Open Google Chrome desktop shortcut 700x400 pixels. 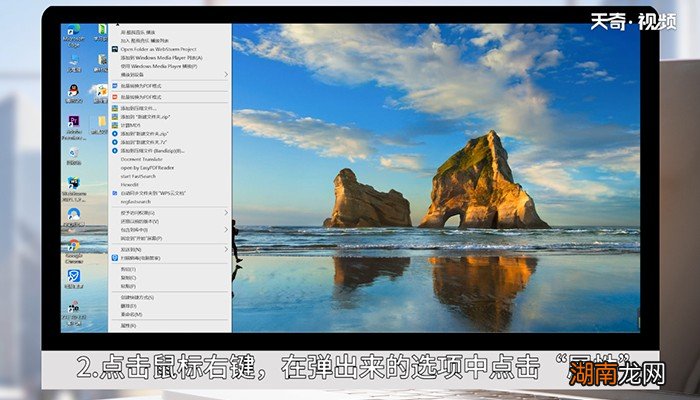click(73, 246)
